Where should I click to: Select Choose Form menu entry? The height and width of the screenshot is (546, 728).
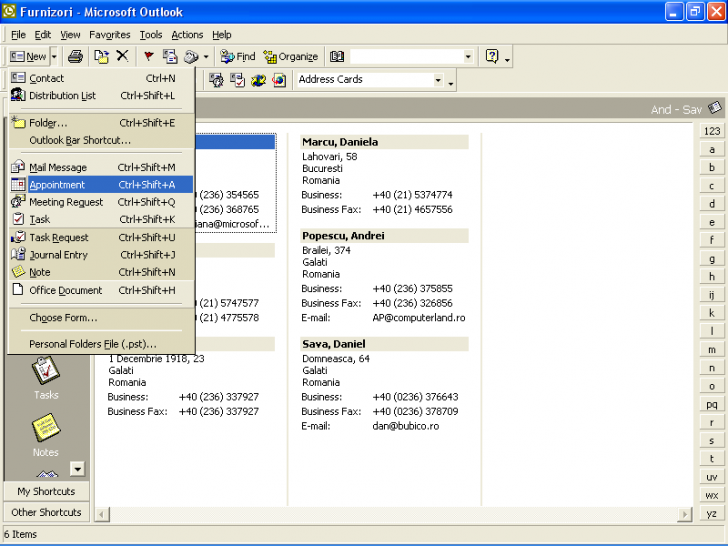point(101,318)
